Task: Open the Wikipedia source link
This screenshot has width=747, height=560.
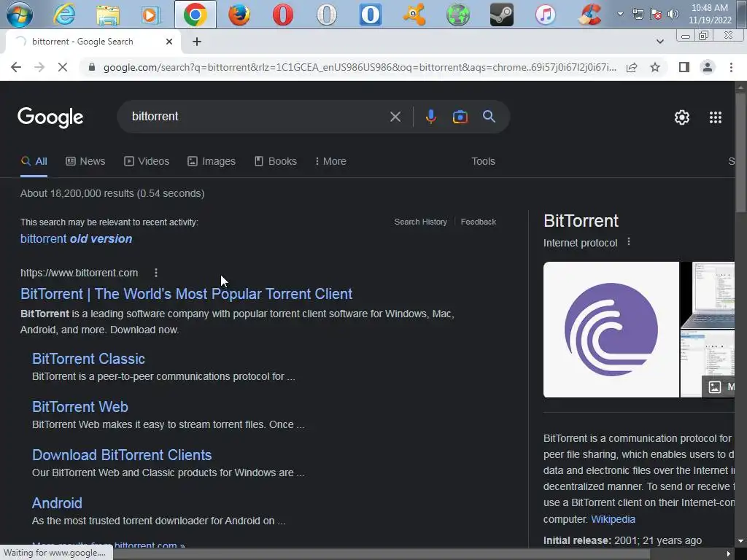Action: pos(613,519)
